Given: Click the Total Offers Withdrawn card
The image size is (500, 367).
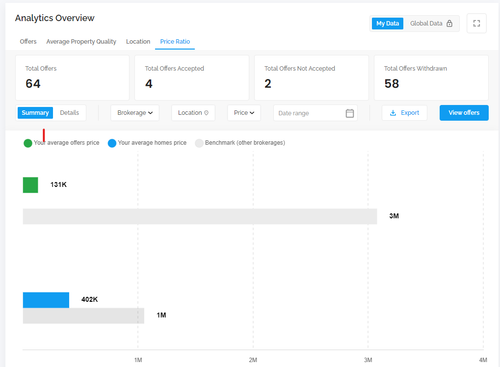Looking at the screenshot, I should pos(431,78).
